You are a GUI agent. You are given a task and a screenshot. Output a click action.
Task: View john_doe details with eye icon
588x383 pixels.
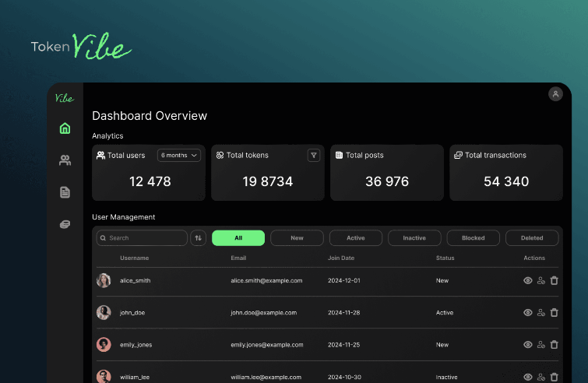pos(528,312)
